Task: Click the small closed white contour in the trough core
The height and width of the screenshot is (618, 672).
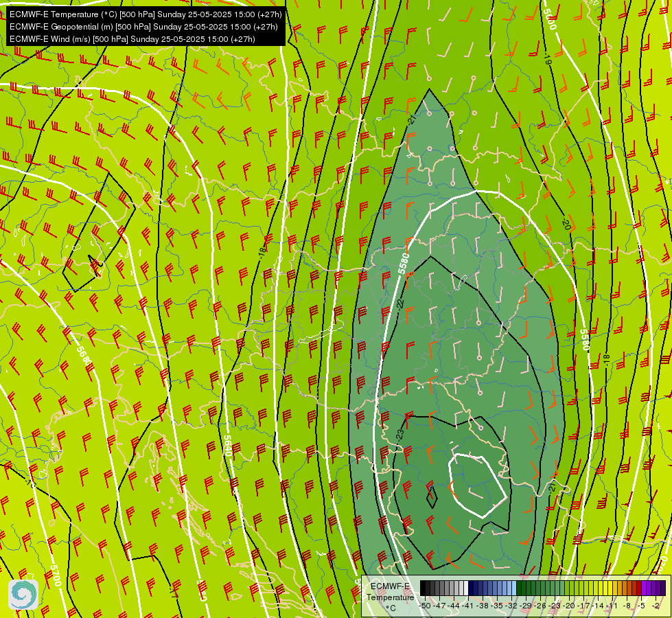Action: [x=478, y=485]
